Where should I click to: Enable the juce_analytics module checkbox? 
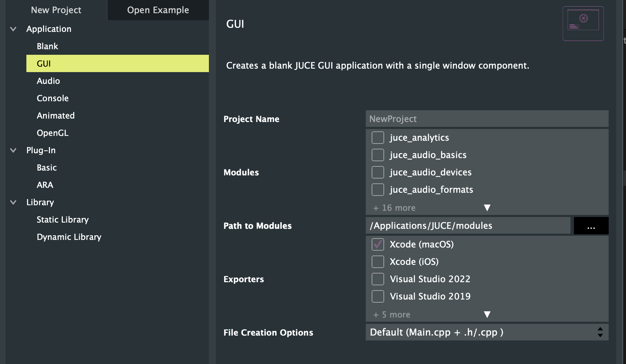click(378, 138)
